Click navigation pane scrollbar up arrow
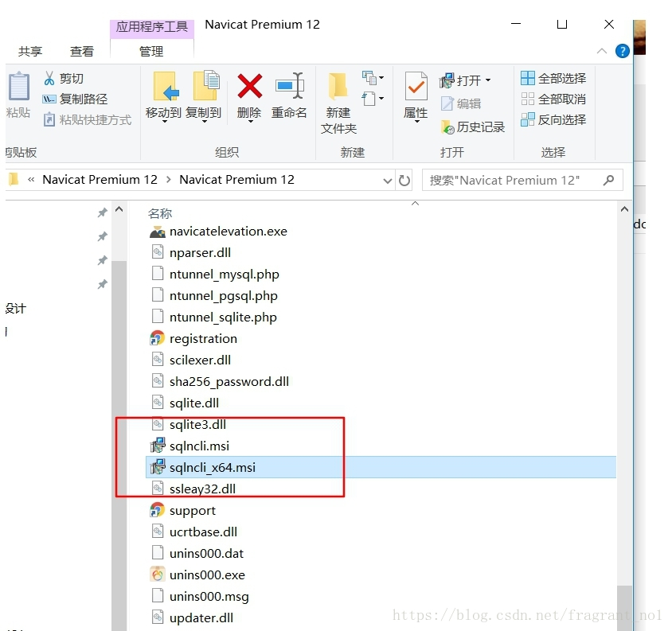 pos(119,209)
